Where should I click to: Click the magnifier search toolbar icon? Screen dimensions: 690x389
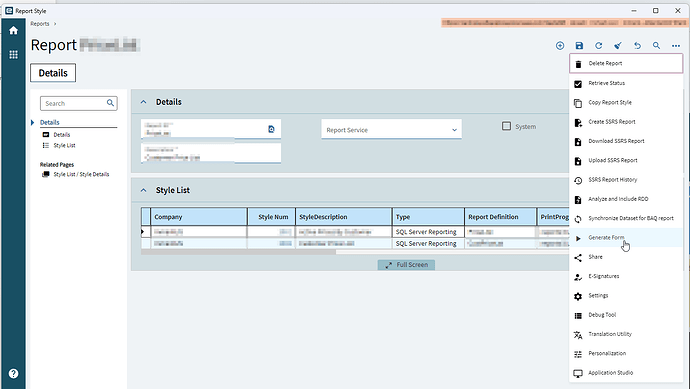tap(656, 45)
